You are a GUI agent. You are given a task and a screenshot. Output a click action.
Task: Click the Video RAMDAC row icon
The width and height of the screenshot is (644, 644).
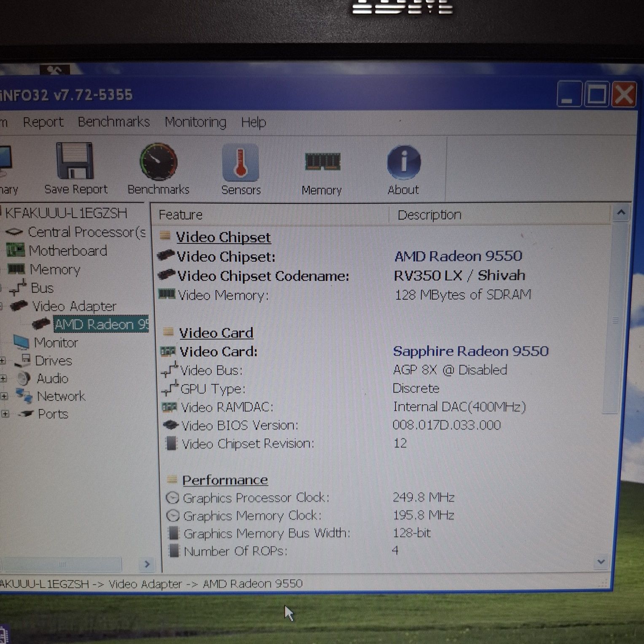[x=169, y=407]
